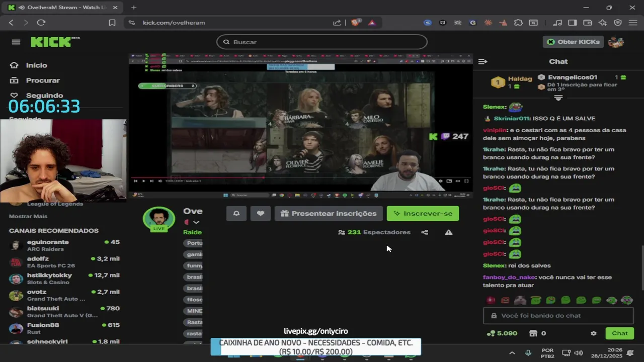Click the Inscrever-se button

[x=423, y=213]
